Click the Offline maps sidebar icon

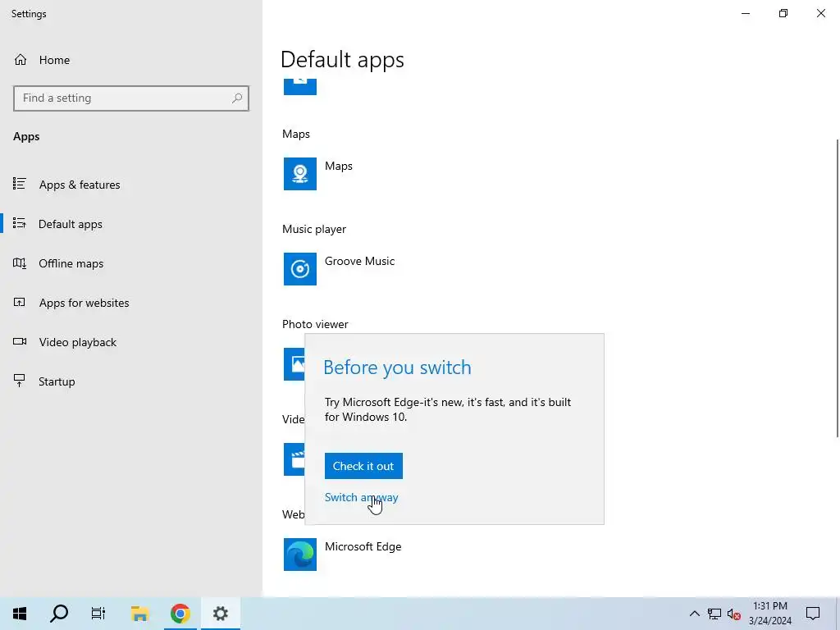(x=20, y=263)
